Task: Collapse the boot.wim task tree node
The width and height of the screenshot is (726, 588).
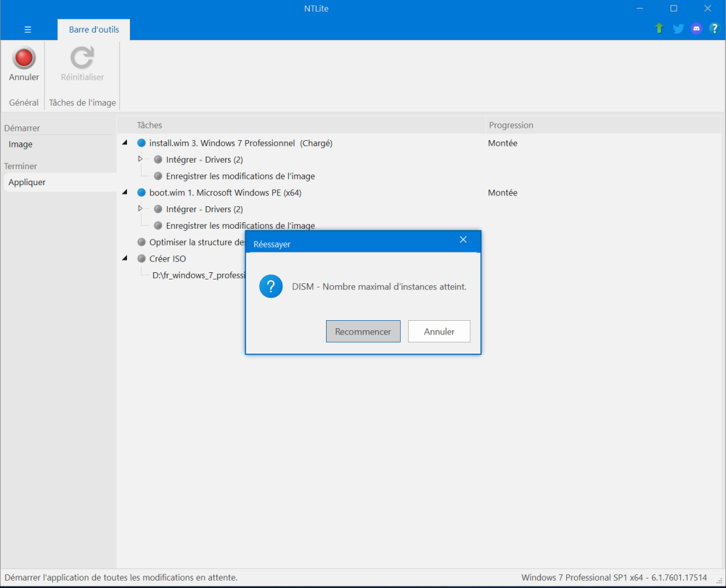Action: [125, 192]
